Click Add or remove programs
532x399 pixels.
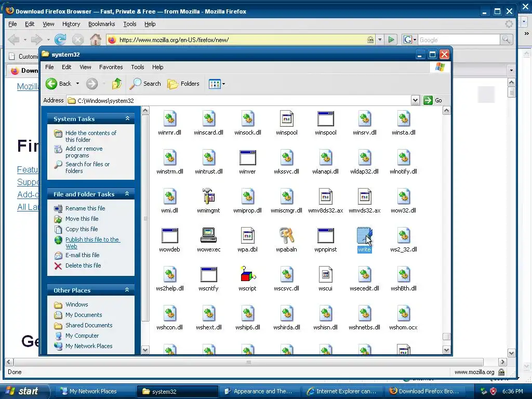[84, 152]
